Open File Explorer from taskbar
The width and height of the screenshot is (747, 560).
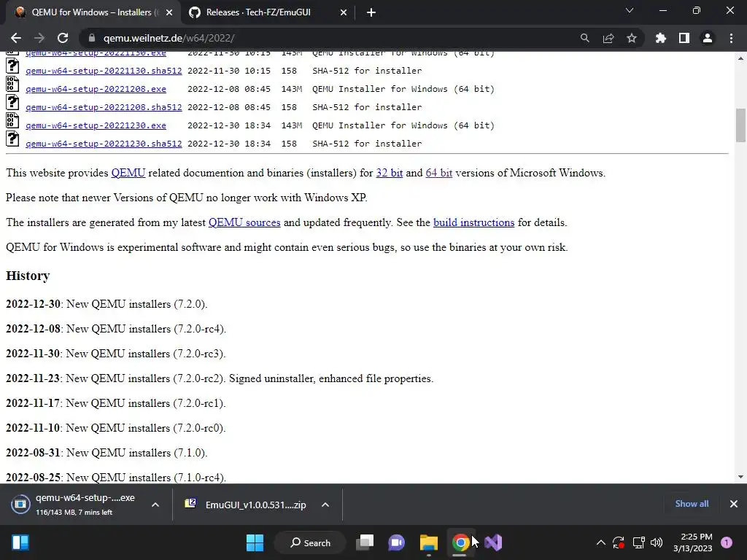point(429,542)
